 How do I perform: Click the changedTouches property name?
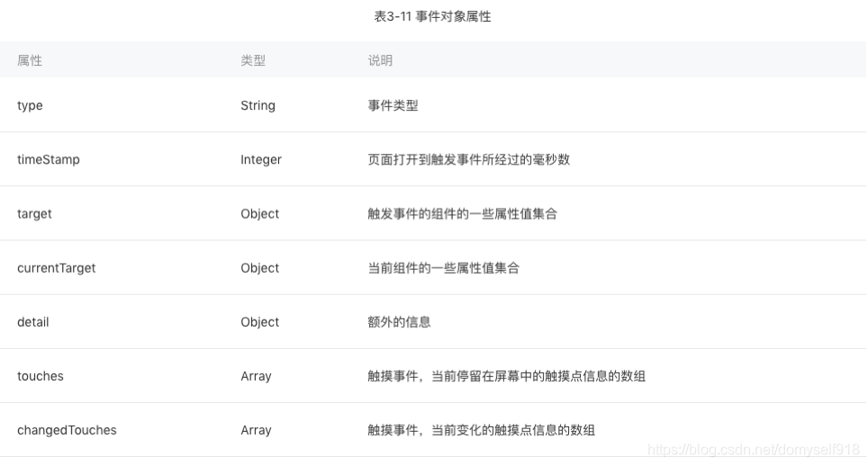coord(67,429)
